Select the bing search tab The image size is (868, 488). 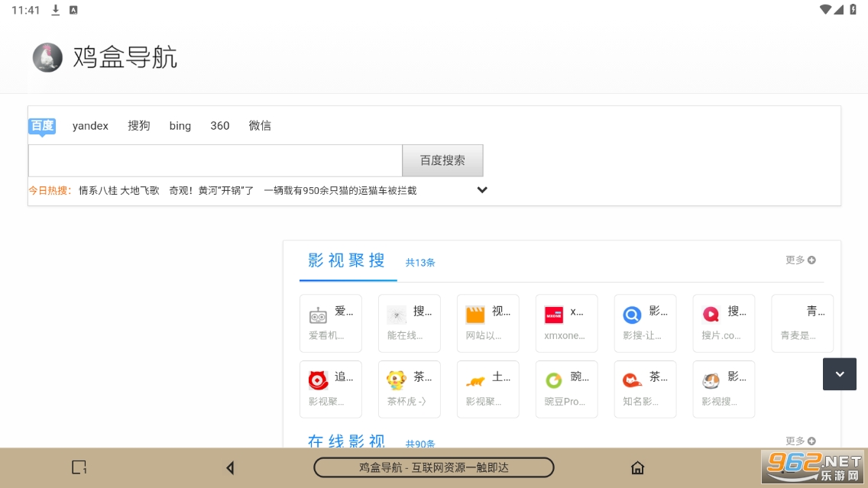(180, 126)
